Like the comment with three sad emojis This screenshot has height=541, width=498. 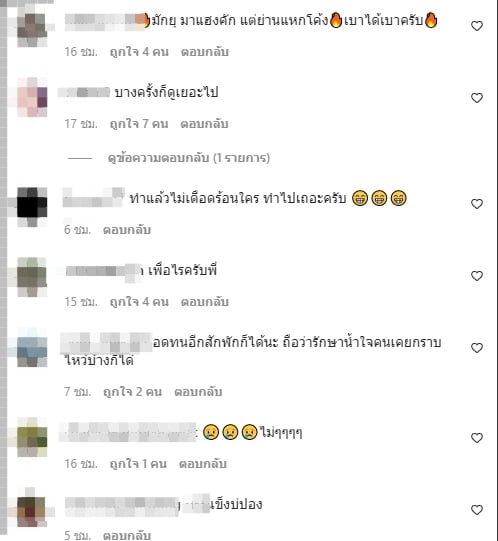(477, 438)
